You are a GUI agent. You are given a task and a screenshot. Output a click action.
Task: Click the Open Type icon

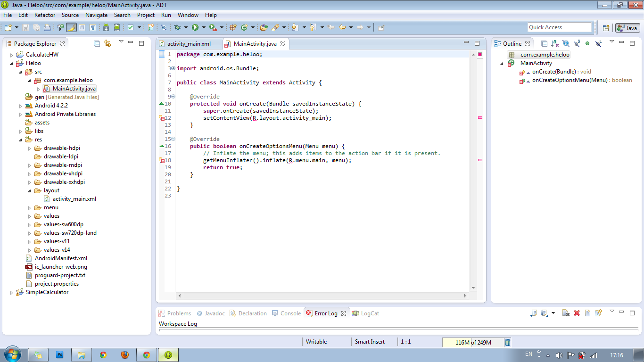tap(264, 27)
